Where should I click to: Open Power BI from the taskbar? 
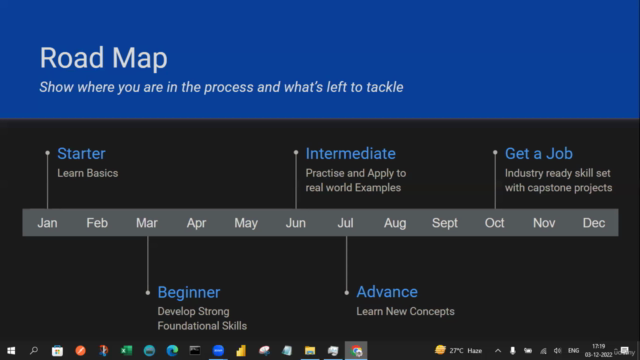click(x=241, y=351)
